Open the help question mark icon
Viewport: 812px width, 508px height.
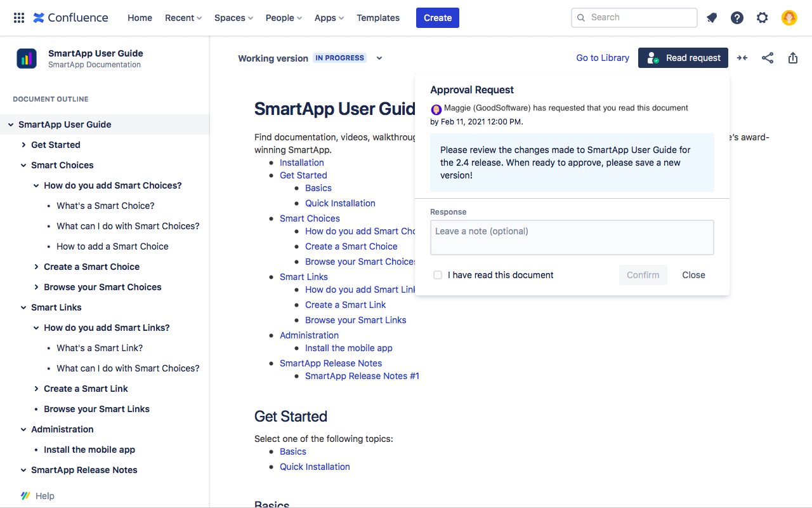point(737,17)
